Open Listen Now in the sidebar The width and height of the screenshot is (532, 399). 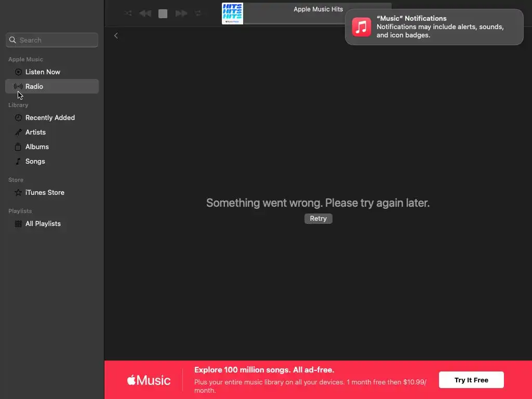click(x=52, y=72)
